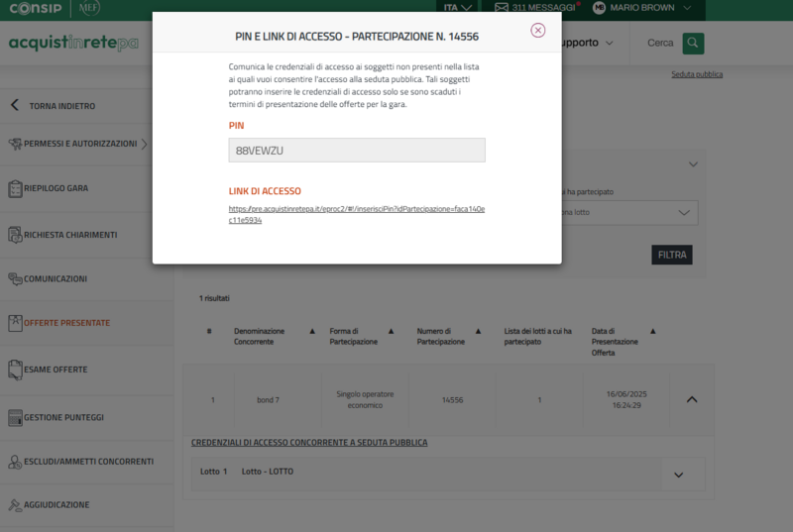Click the Consip logo

pos(36,8)
